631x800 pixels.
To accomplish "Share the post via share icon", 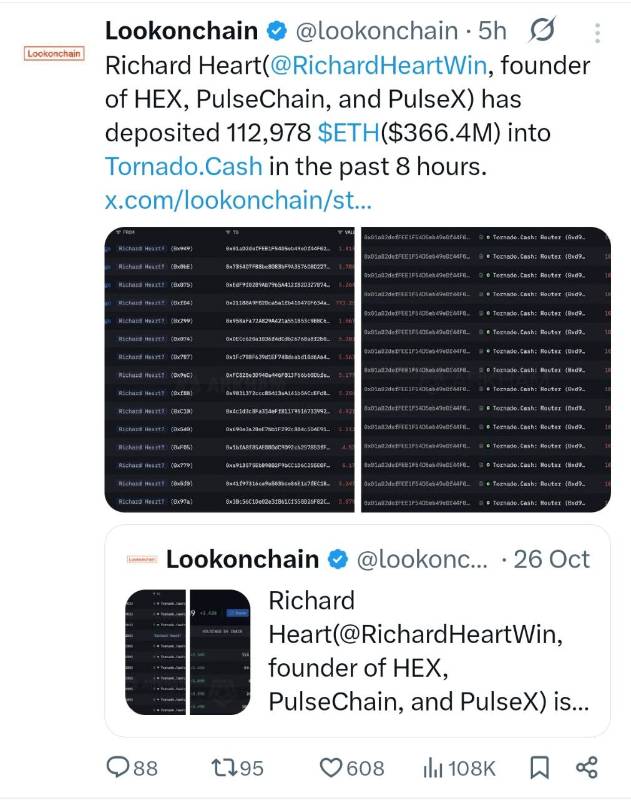I will point(587,767).
